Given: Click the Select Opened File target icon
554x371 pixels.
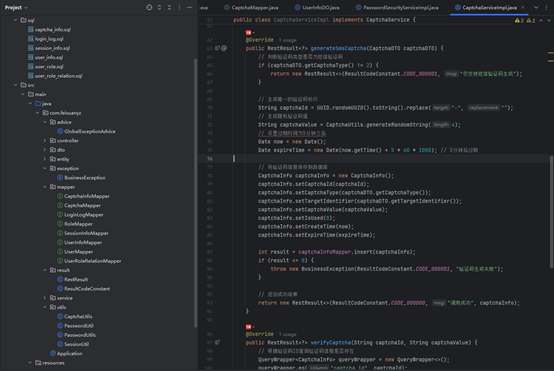Looking at the screenshot, I should (149, 7).
